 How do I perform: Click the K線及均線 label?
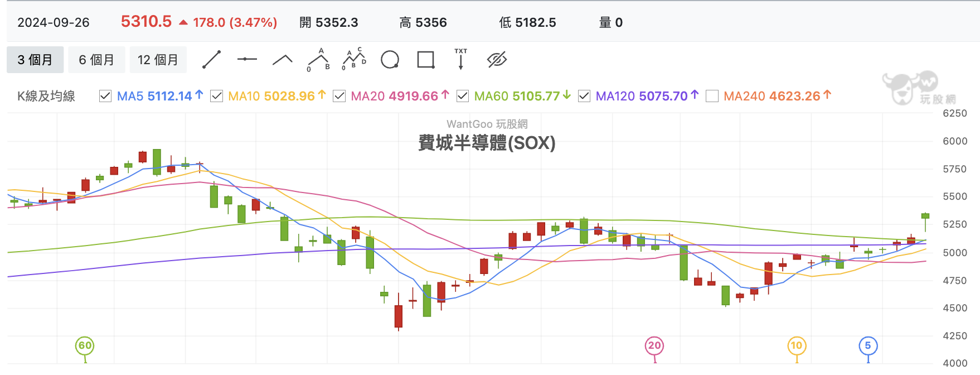[x=46, y=96]
